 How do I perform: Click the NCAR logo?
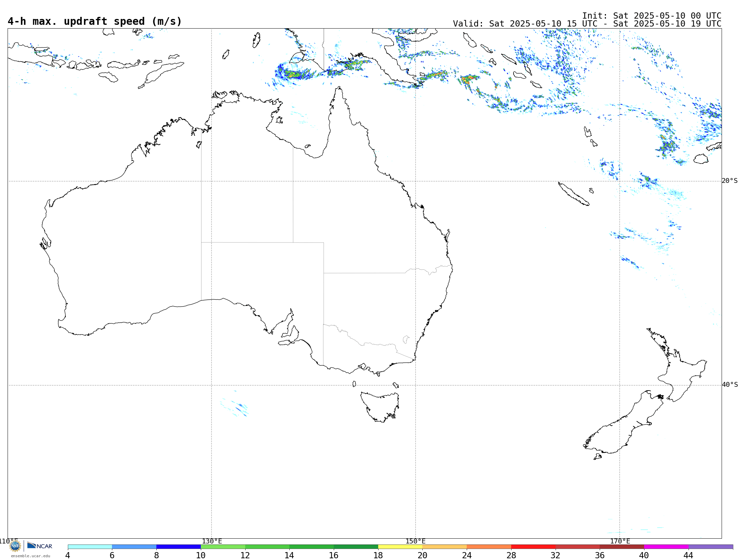click(40, 546)
